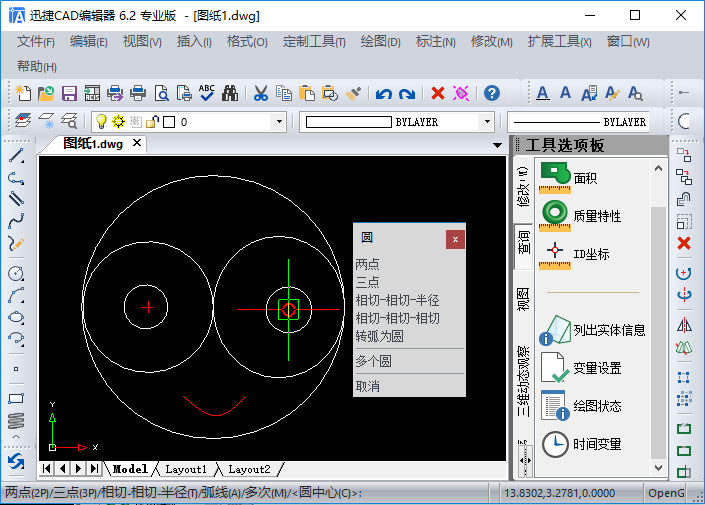Select the Line drawing tool
This screenshot has width=705, height=505.
(x=16, y=156)
